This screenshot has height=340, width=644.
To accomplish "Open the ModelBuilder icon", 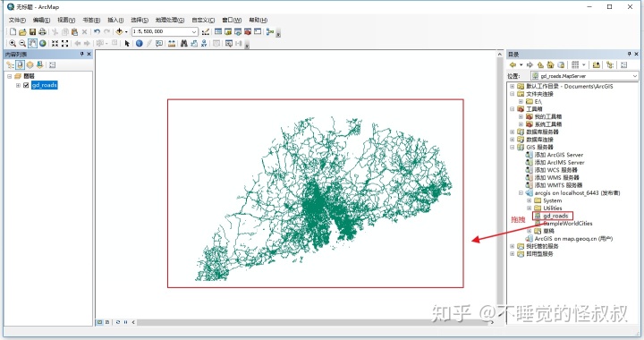I will pos(270,31).
